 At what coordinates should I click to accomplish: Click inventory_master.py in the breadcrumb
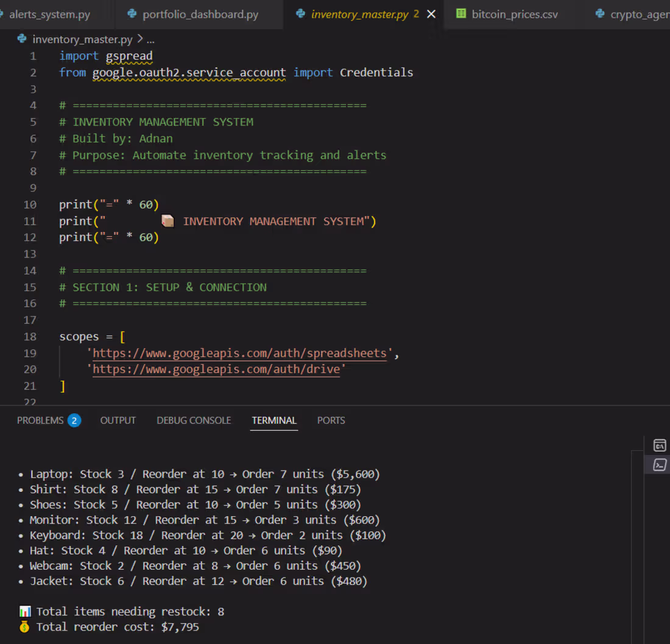pyautogui.click(x=82, y=40)
